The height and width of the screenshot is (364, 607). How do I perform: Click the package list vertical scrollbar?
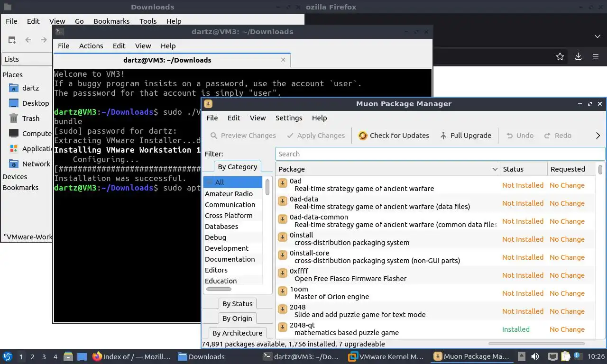pyautogui.click(x=600, y=169)
